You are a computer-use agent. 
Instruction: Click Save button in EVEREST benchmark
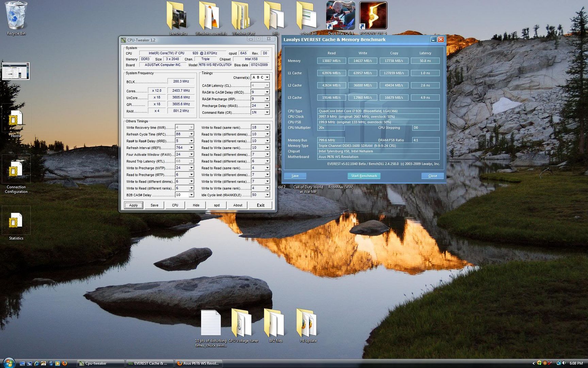295,176
